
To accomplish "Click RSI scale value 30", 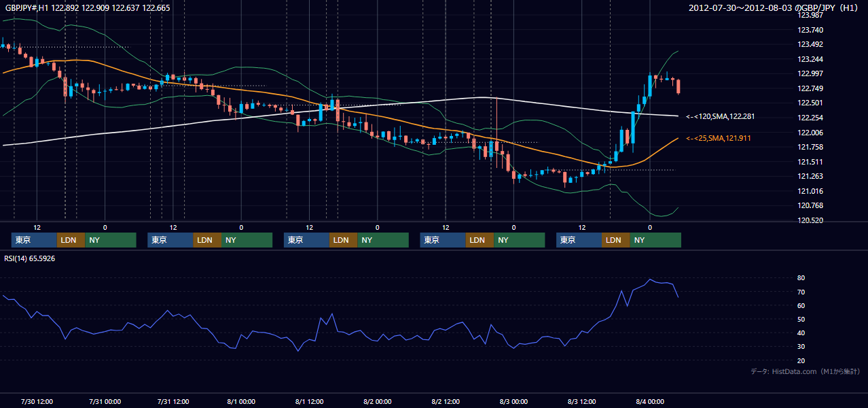I will point(801,346).
